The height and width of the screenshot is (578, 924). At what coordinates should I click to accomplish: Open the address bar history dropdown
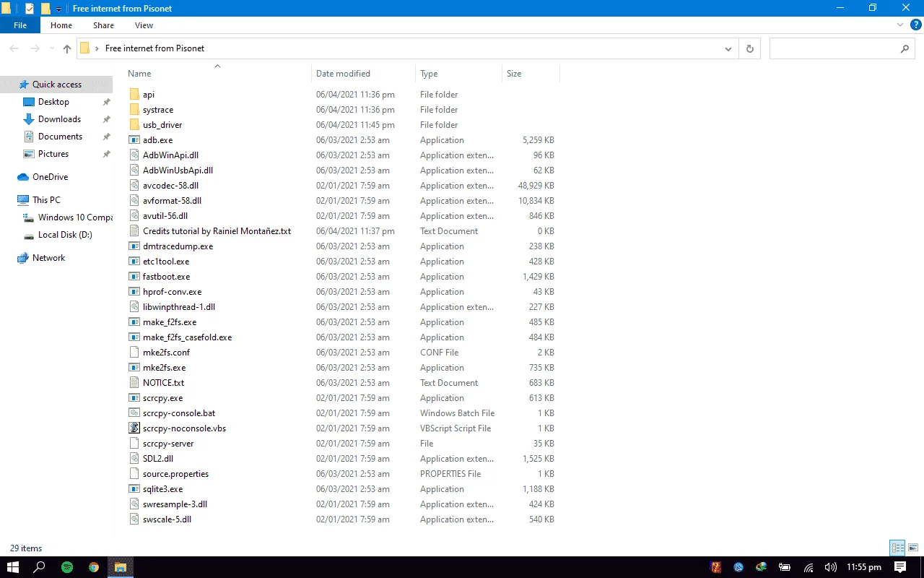[728, 48]
